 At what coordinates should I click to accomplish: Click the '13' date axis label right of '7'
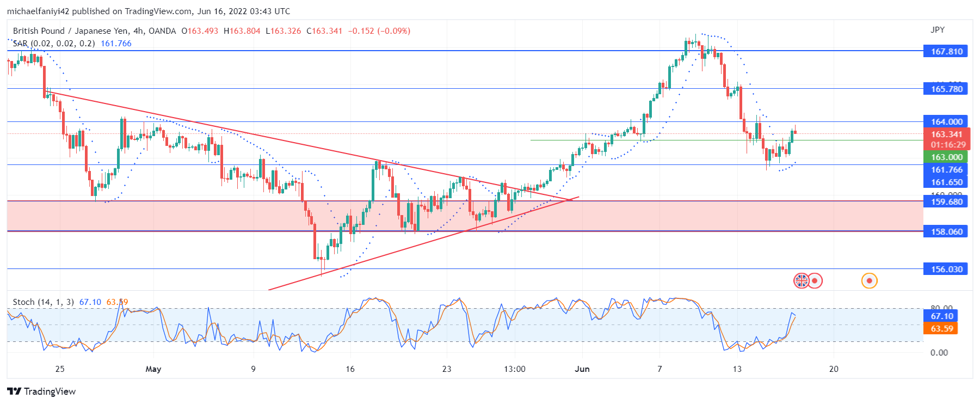click(x=737, y=369)
